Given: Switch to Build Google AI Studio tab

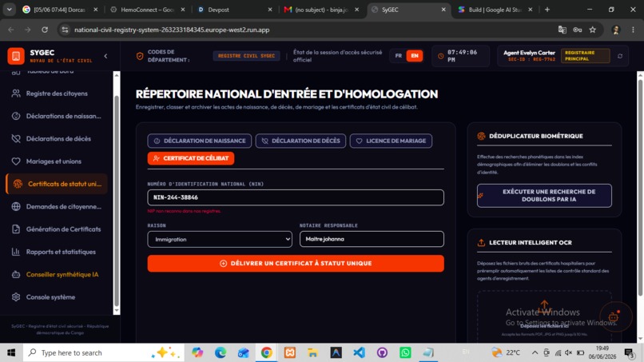Looking at the screenshot, I should tap(495, 10).
